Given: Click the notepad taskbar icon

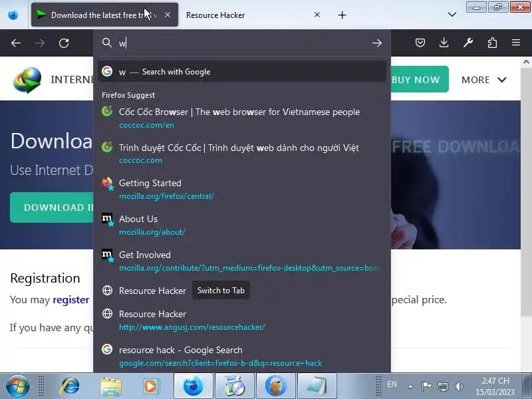Looking at the screenshot, I should 317,386.
